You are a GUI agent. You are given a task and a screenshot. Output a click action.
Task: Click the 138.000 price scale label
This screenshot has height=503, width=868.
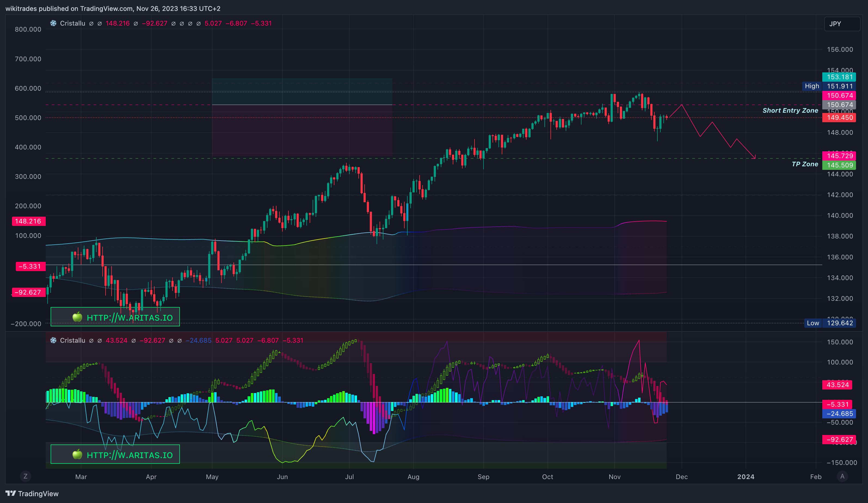tap(840, 236)
